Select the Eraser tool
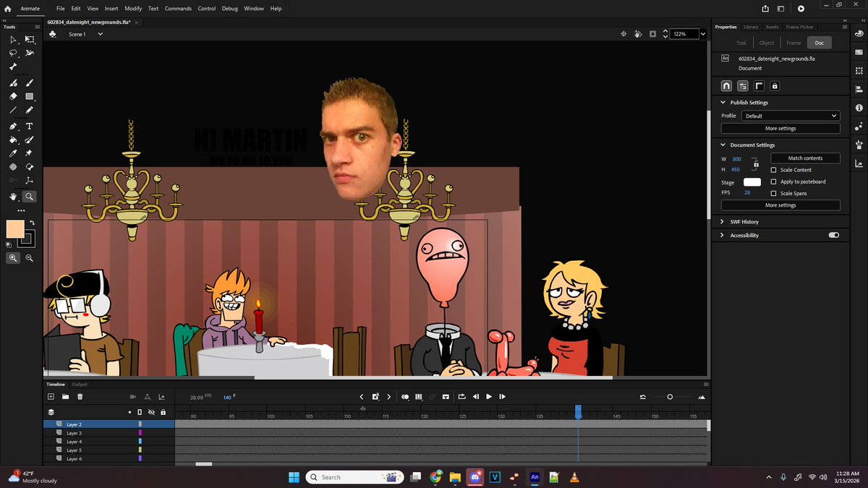Screen dimensions: 868x488 13,96
